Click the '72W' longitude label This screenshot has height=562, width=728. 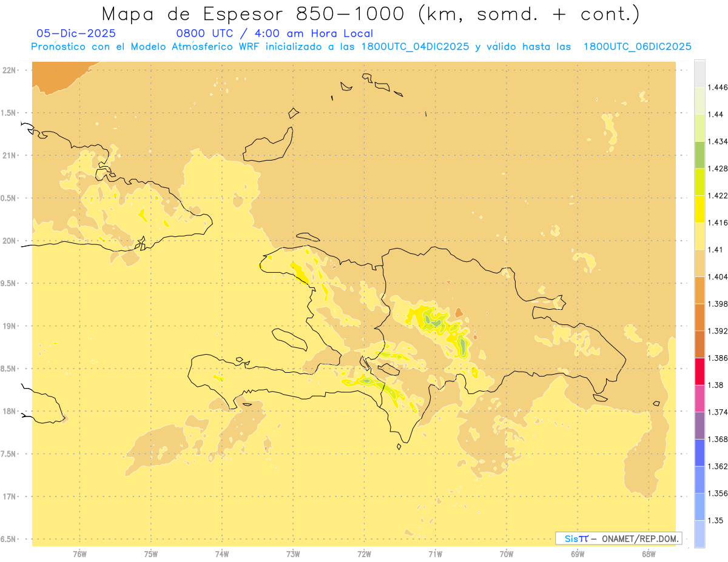point(364,554)
